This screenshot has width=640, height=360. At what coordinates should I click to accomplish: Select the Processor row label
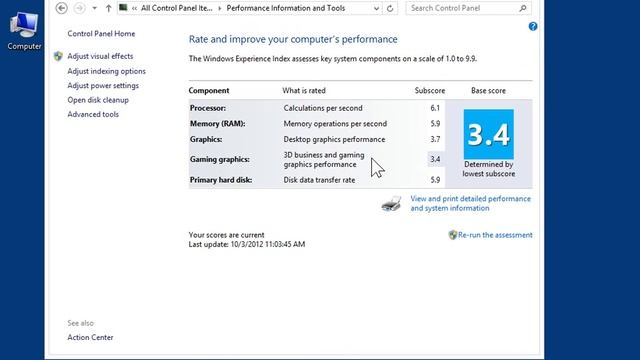point(208,108)
